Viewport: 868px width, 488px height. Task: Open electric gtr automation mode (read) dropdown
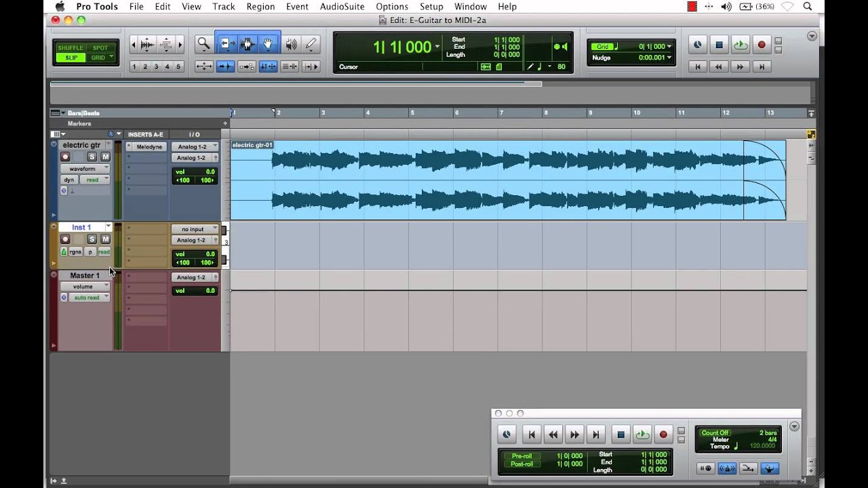tap(95, 180)
